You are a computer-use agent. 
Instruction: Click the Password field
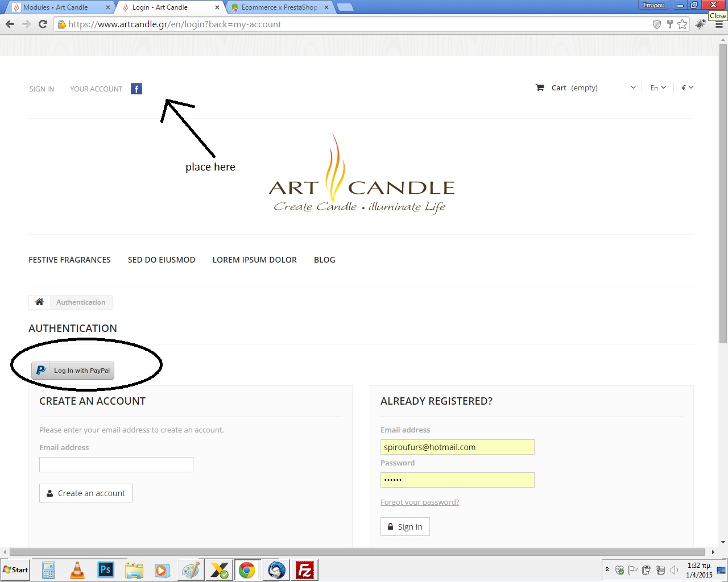457,480
